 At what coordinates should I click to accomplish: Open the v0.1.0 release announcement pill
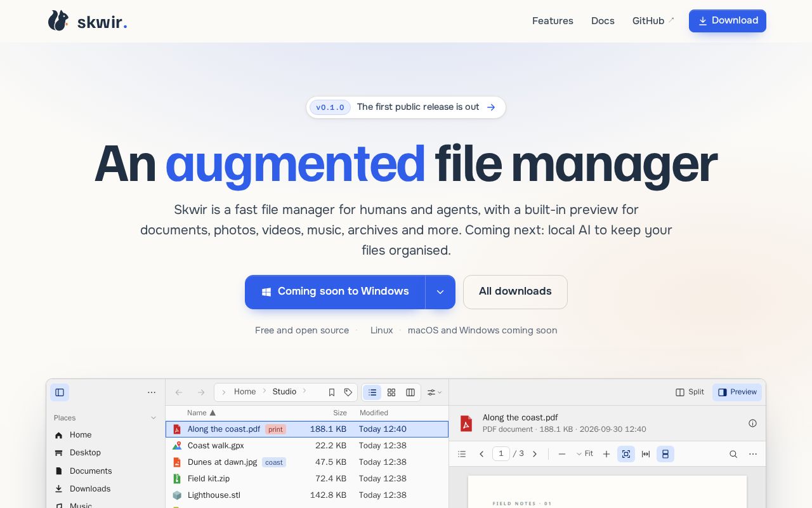(x=406, y=107)
